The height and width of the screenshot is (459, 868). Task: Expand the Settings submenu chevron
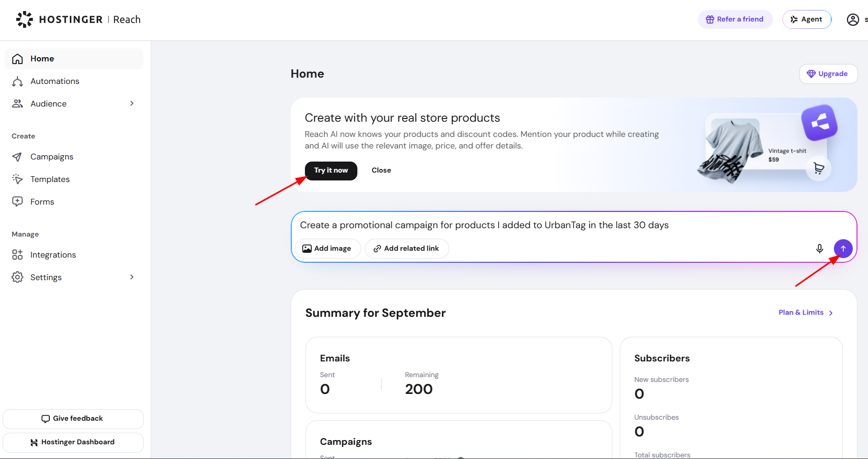132,277
